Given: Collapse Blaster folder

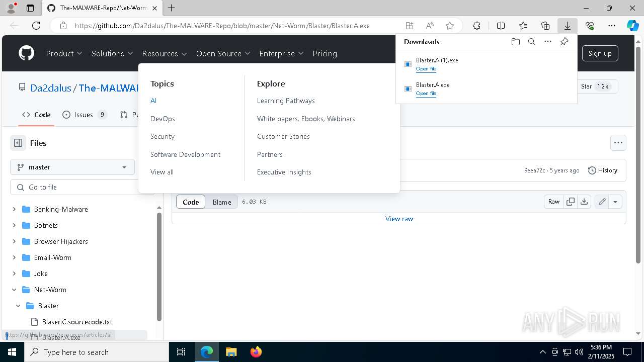Looking at the screenshot, I should (x=18, y=306).
